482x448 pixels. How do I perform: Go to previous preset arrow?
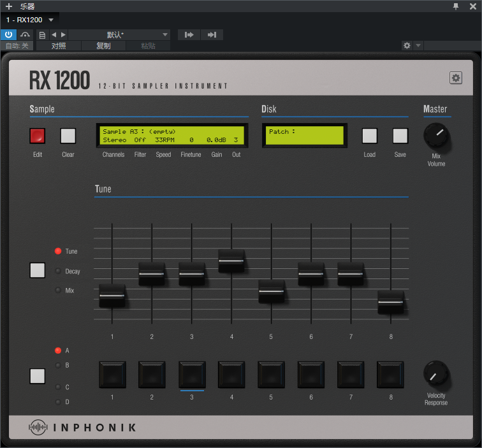coord(54,34)
